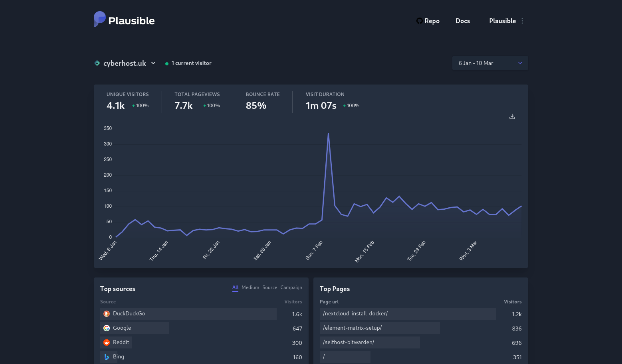This screenshot has width=622, height=364.
Task: Switch to the Medium tab
Action: click(250, 287)
